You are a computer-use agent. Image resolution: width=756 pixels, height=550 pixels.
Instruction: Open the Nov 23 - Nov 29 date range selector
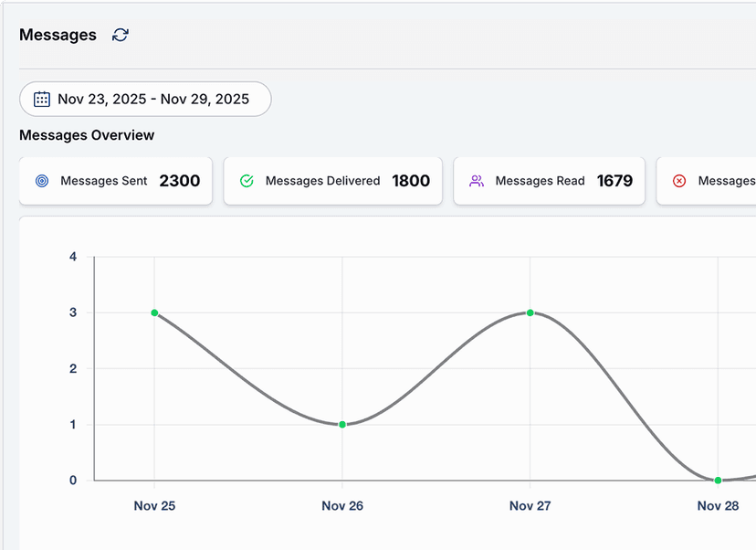[144, 99]
